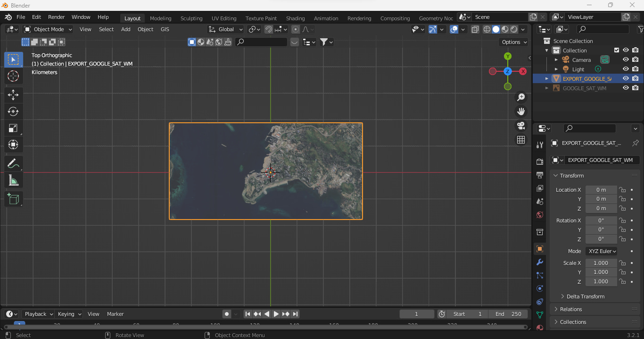Pick the Annotate tool

pos(14,163)
